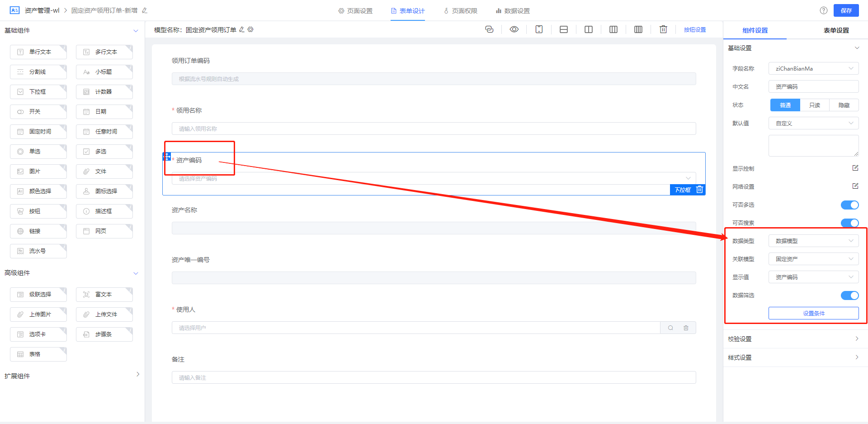
Task: Switch to the 数据设置 tab
Action: coord(513,11)
